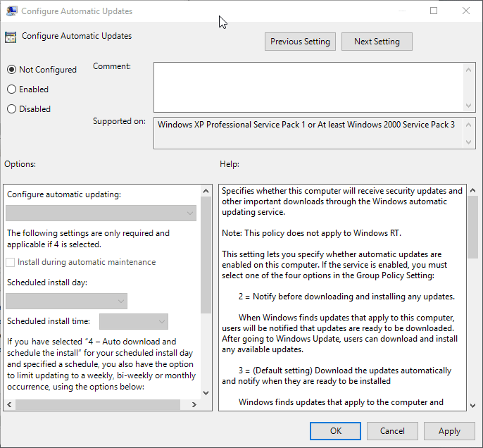Click the Cancel button
The image size is (483, 448).
[x=392, y=431]
